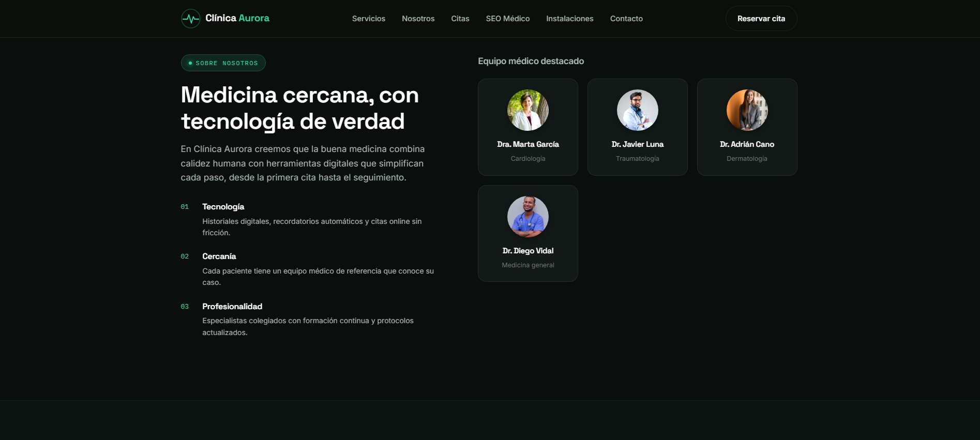Click the Equipo médico destacado heading
This screenshot has width=980, height=440.
(x=531, y=61)
